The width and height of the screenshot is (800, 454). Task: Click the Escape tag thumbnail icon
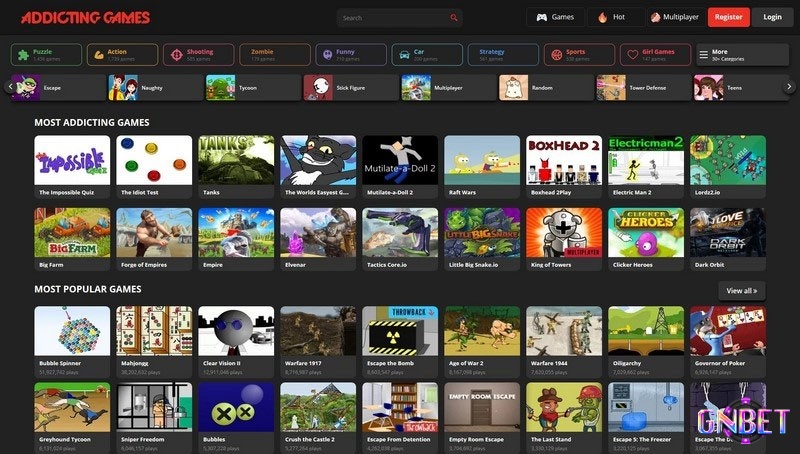click(26, 88)
